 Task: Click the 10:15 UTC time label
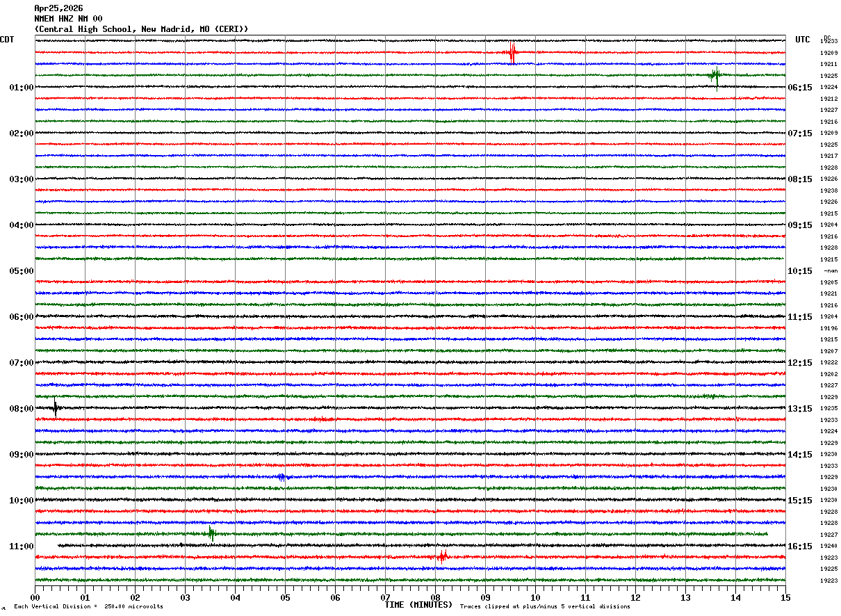point(800,271)
